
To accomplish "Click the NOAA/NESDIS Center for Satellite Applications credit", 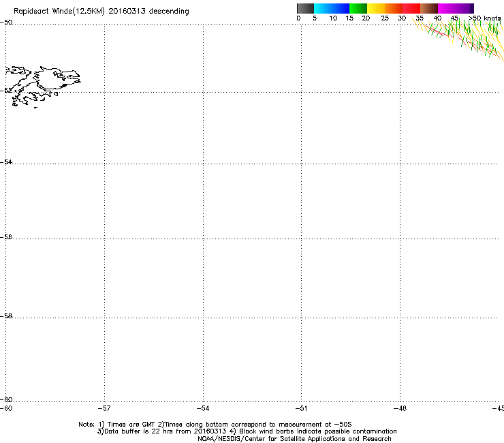I will click(294, 439).
